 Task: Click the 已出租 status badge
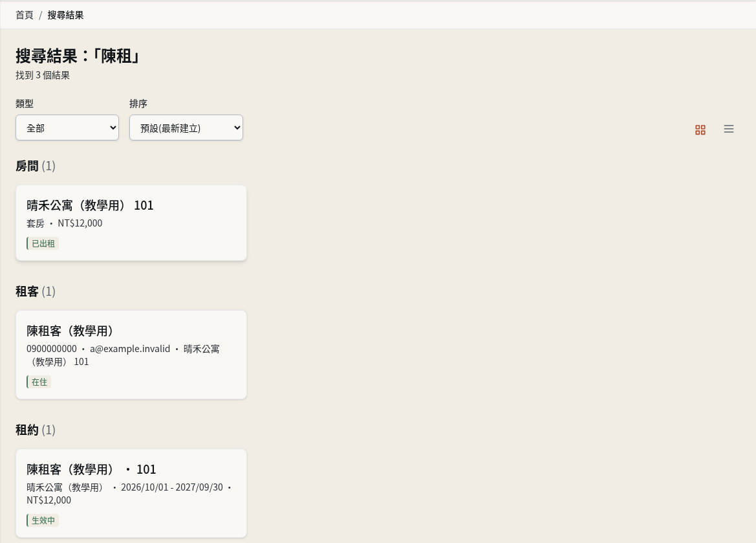tap(43, 244)
